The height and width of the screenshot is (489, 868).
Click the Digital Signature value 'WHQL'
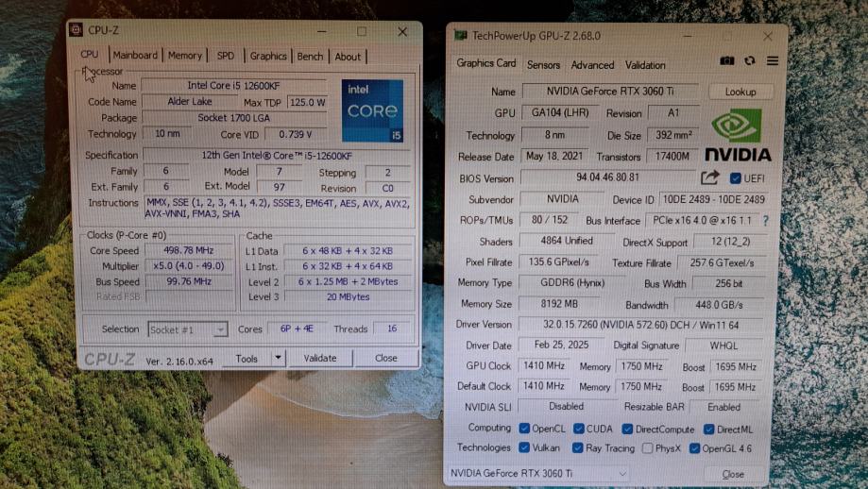tap(723, 346)
